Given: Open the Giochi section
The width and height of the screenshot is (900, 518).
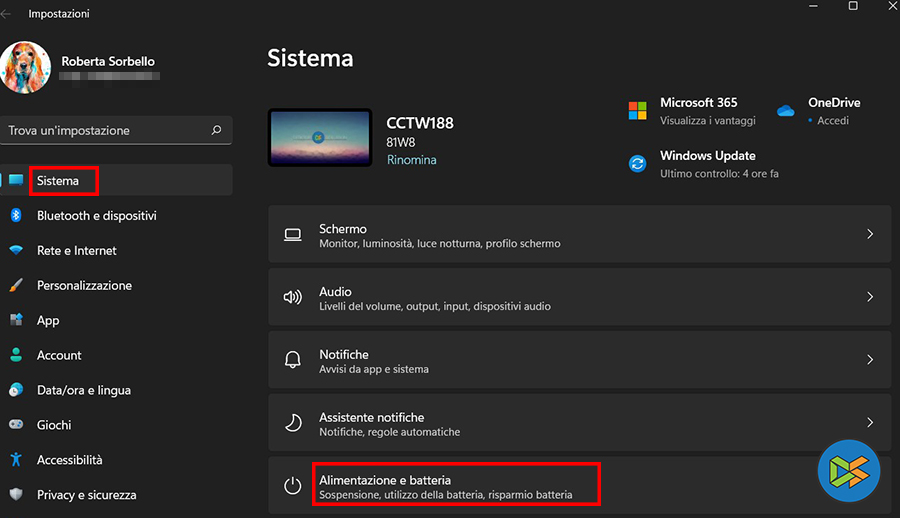Looking at the screenshot, I should [x=54, y=425].
